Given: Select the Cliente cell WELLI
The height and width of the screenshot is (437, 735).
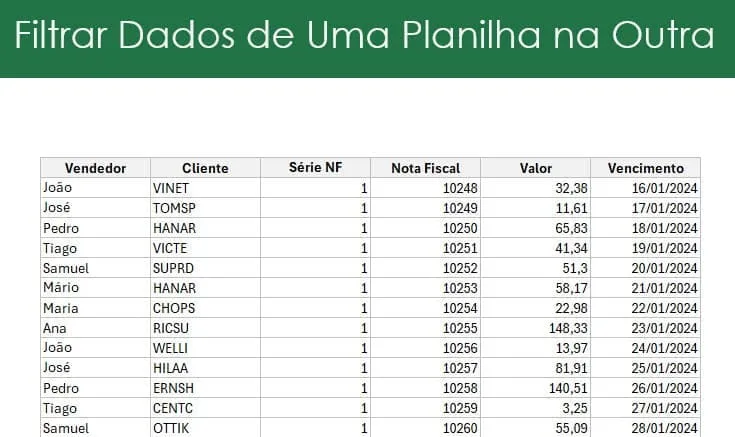Looking at the screenshot, I should 205,348.
